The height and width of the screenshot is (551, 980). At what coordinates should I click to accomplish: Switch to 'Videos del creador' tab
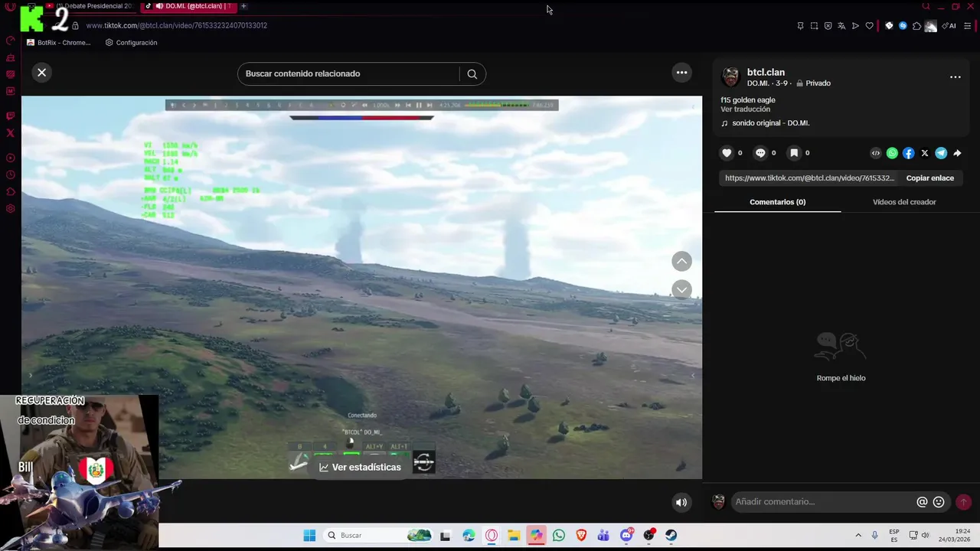tap(904, 202)
